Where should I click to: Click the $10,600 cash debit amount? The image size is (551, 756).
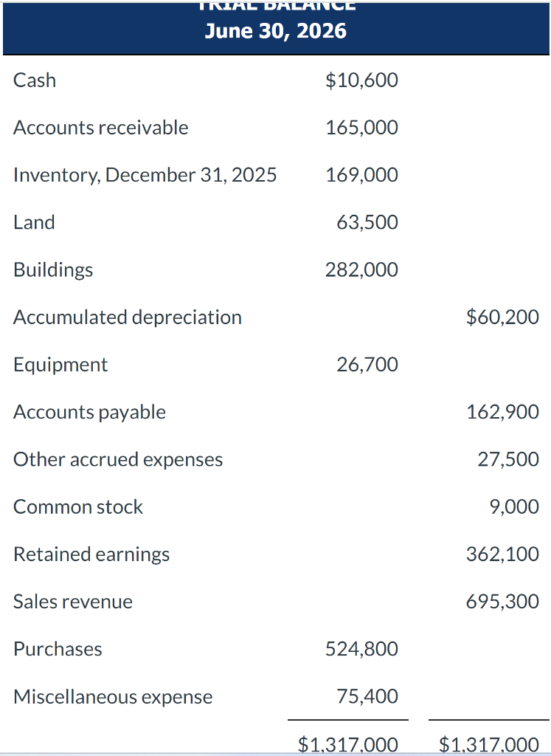361,80
